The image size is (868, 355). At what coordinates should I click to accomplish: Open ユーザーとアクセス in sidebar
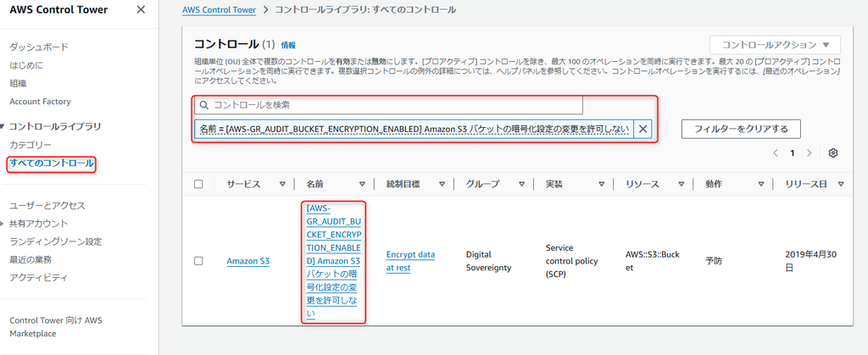click(47, 206)
